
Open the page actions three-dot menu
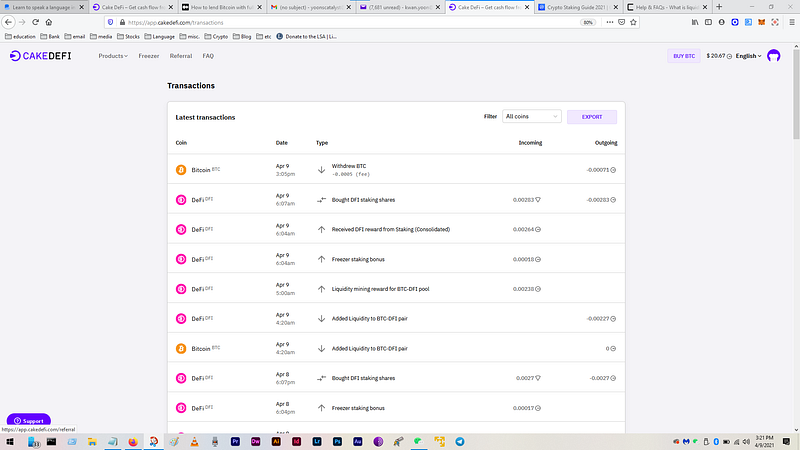coord(609,22)
